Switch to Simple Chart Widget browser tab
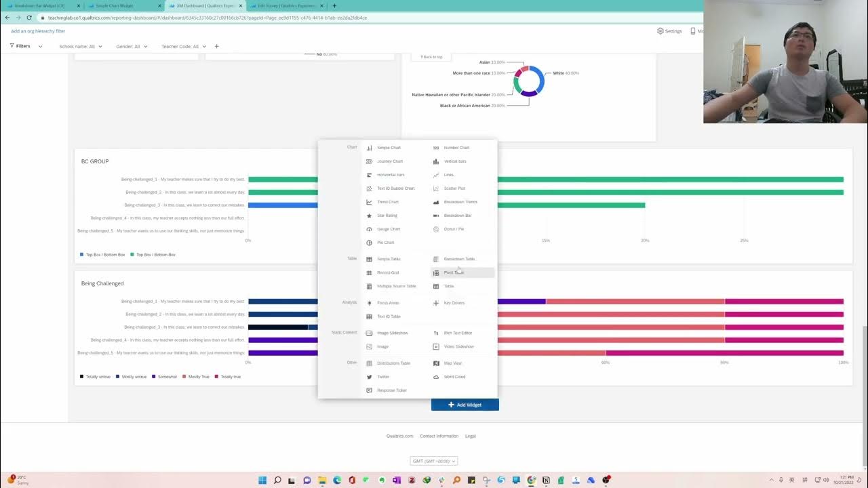Screen dimensions: 868x488 pyautogui.click(x=122, y=5)
